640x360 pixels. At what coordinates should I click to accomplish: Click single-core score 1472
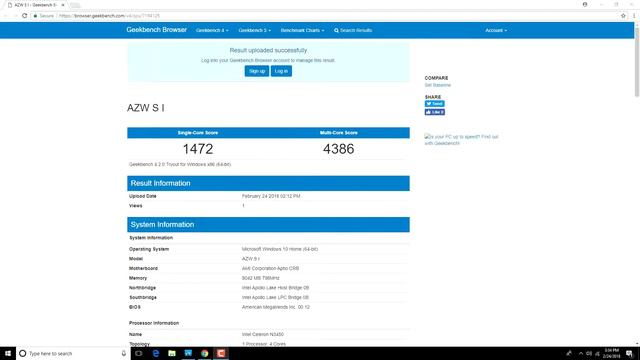point(198,149)
